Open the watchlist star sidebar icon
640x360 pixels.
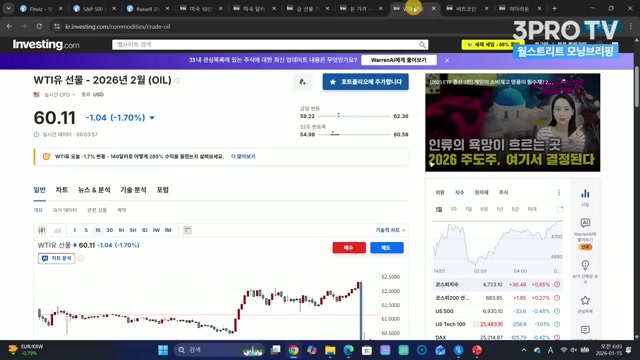coord(585,300)
